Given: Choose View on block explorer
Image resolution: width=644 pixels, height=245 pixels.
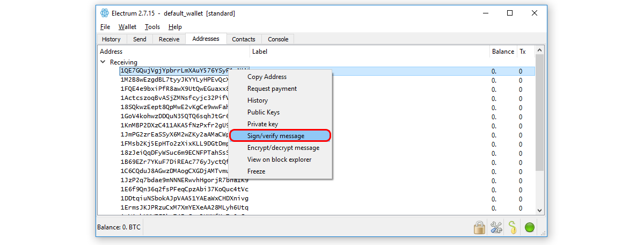Looking at the screenshot, I should 281,160.
